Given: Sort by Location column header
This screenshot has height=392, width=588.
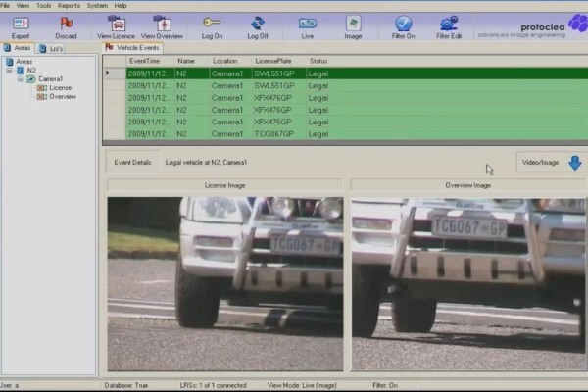Looking at the screenshot, I should 230,61.
